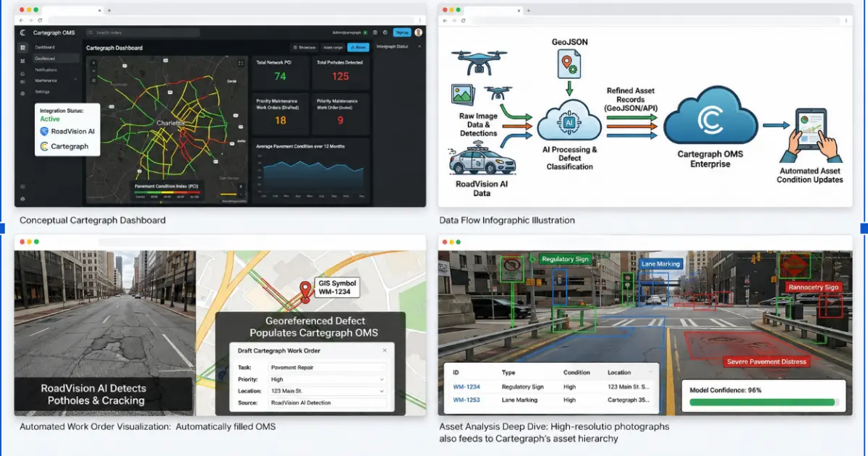Open asset link WM-1234 in table
This screenshot has width=868, height=456.
pyautogui.click(x=467, y=387)
